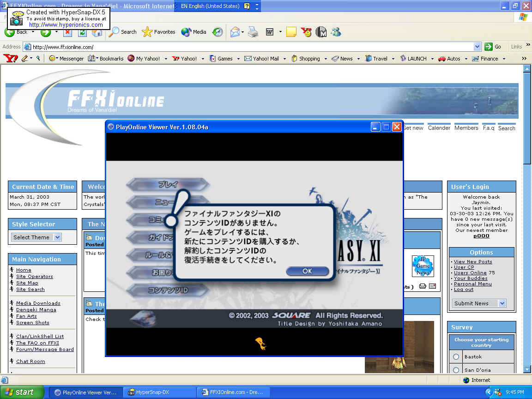This screenshot has width=532, height=399.
Task: Open the Media Downloads link
Action: [x=38, y=303]
